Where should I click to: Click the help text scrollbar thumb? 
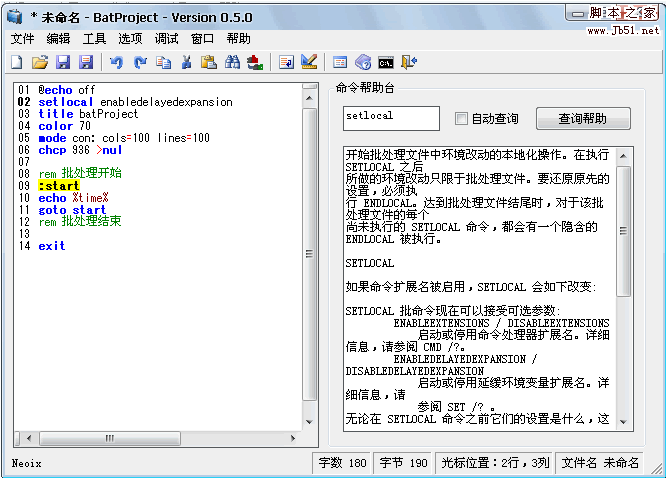pos(623,231)
